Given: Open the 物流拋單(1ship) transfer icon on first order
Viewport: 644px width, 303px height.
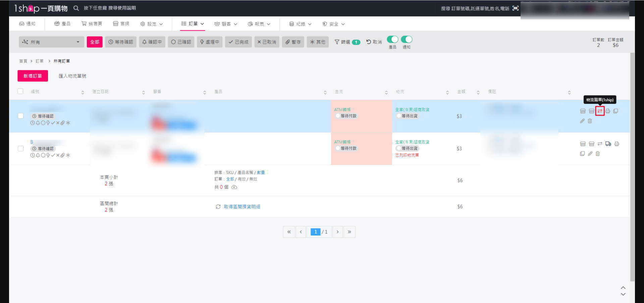Looking at the screenshot, I should [x=600, y=111].
